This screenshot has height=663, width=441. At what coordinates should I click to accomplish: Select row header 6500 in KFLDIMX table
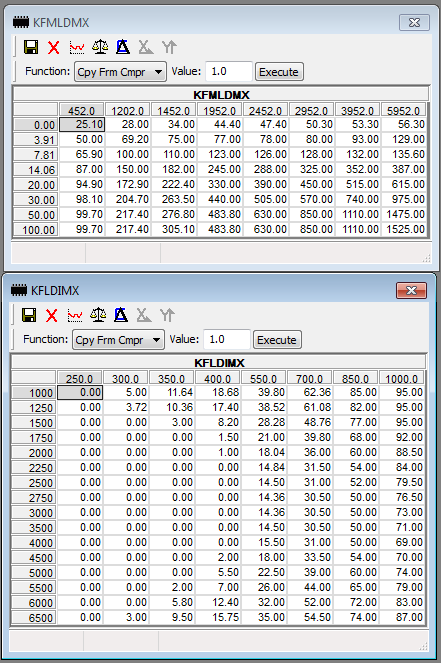34,618
